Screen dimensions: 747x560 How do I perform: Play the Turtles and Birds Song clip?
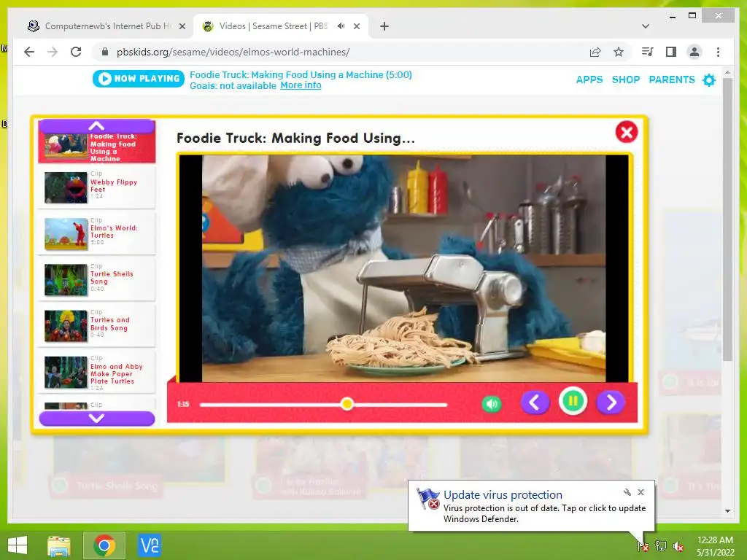point(97,326)
